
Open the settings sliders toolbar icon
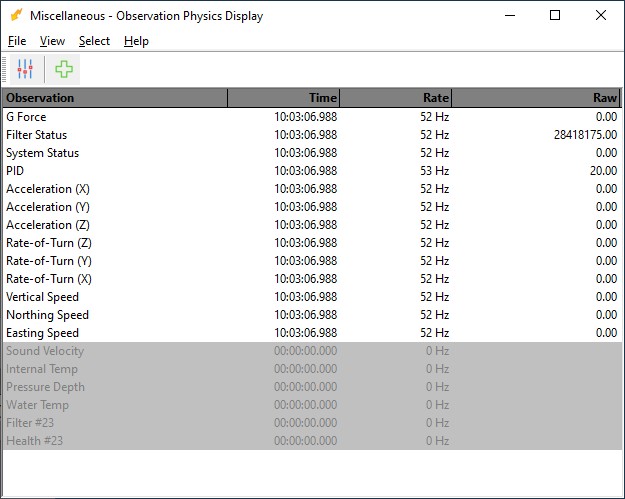pos(25,69)
